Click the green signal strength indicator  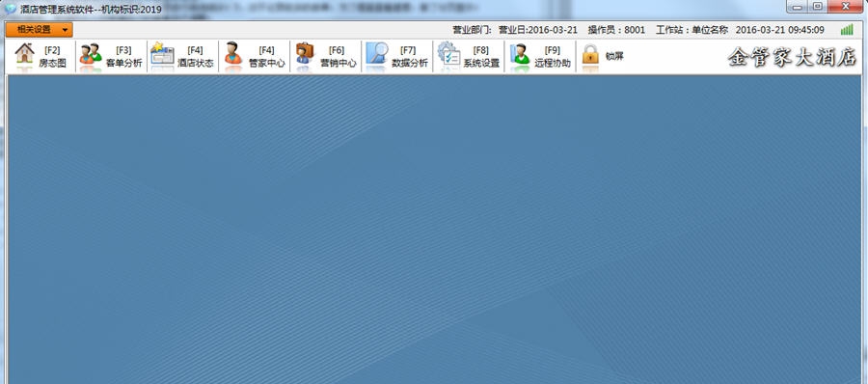coord(847,30)
